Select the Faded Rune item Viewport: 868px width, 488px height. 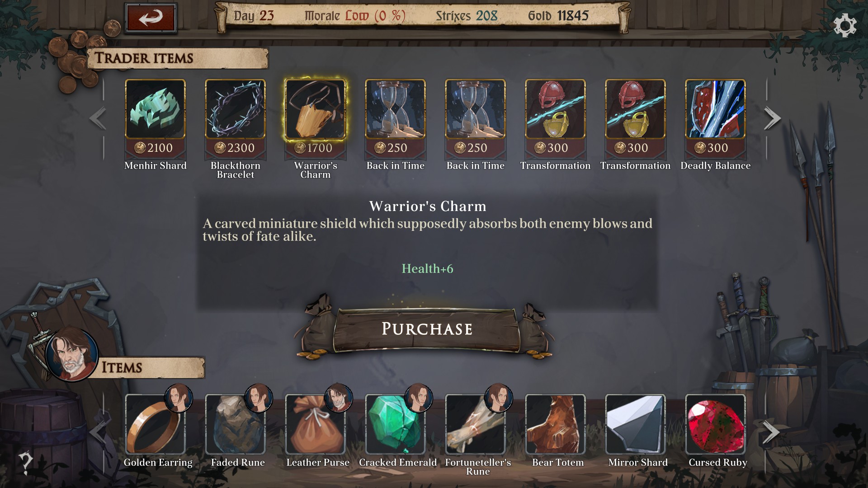[235, 424]
